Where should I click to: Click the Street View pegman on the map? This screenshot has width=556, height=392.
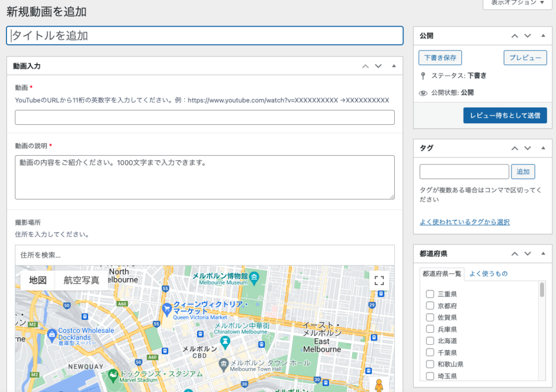tap(379, 385)
